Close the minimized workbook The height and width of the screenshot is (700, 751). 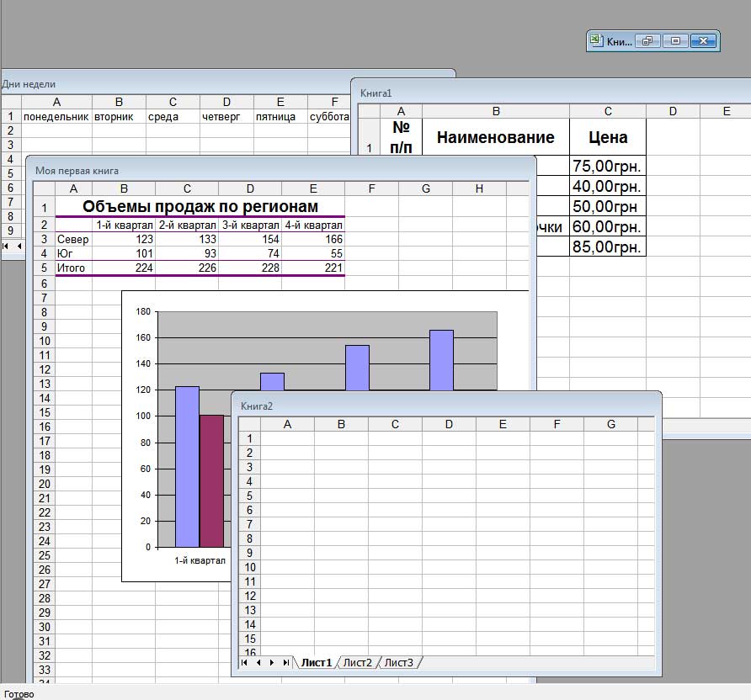(x=705, y=40)
